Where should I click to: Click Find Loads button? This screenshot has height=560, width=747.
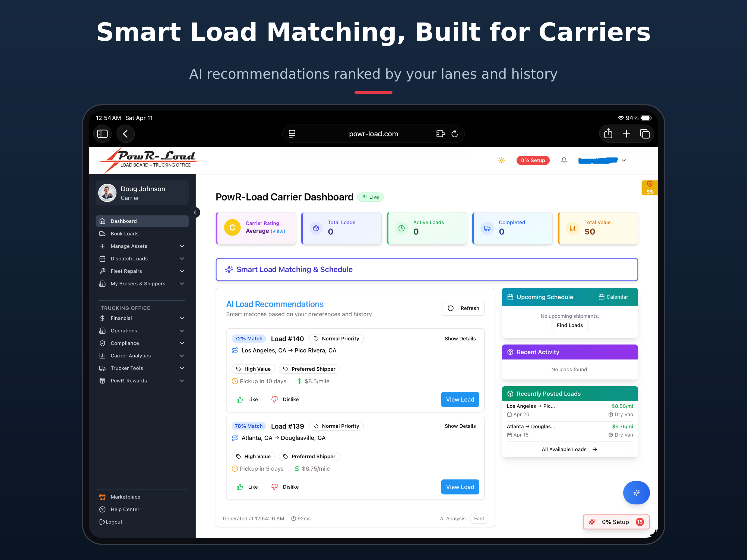tap(570, 325)
